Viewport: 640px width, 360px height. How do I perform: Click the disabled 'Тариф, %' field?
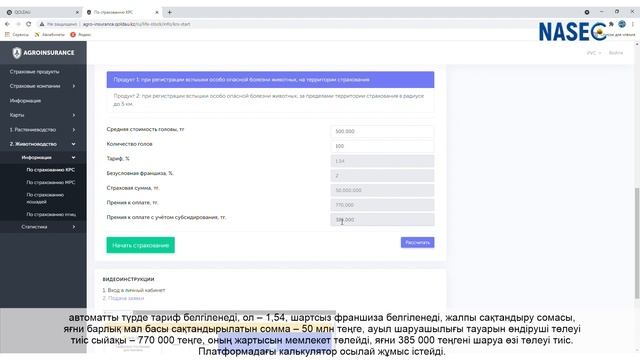382,161
